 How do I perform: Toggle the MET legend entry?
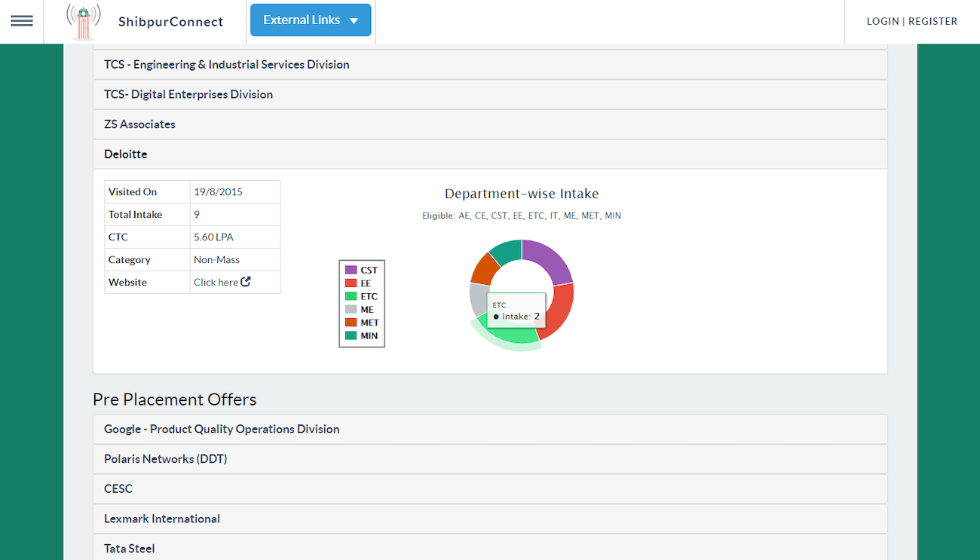(362, 323)
